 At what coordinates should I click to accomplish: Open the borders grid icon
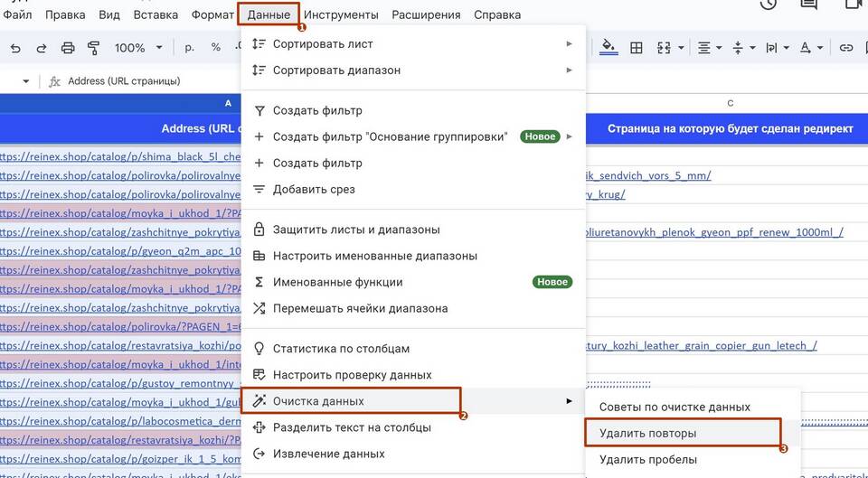point(637,48)
